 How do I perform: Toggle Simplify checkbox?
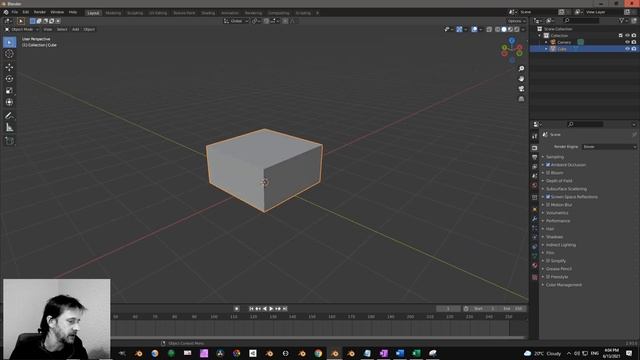548,261
